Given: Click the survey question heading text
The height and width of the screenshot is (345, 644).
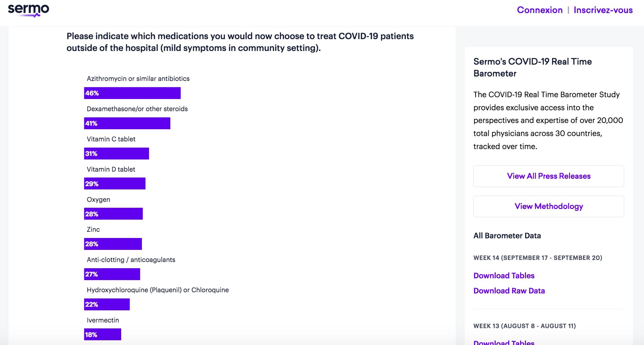Looking at the screenshot, I should [240, 42].
